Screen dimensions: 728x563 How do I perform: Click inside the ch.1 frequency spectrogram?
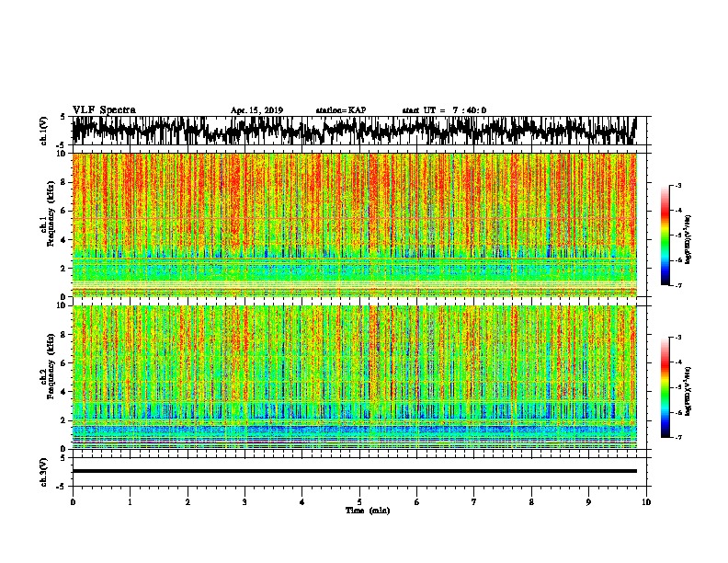click(x=355, y=224)
